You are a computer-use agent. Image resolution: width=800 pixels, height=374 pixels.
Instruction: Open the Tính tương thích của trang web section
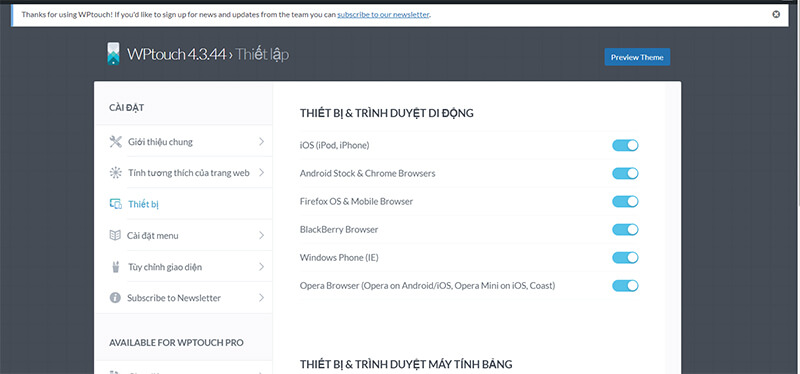click(189, 172)
